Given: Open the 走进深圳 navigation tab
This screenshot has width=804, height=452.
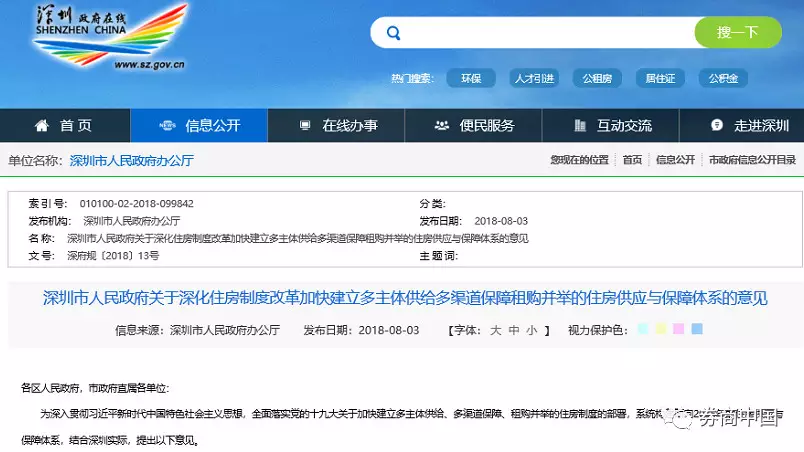Looking at the screenshot, I should point(742,125).
